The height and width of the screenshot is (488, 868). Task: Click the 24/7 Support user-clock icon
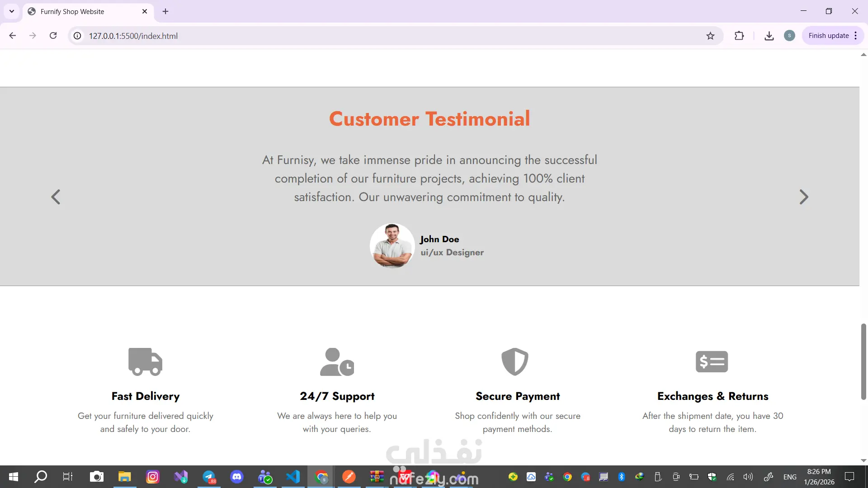tap(337, 361)
